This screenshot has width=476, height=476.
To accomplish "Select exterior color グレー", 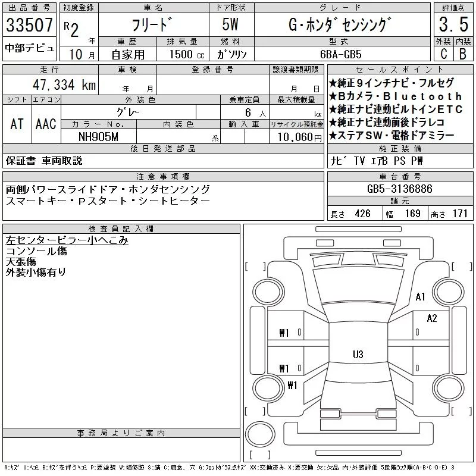I will (x=128, y=112).
